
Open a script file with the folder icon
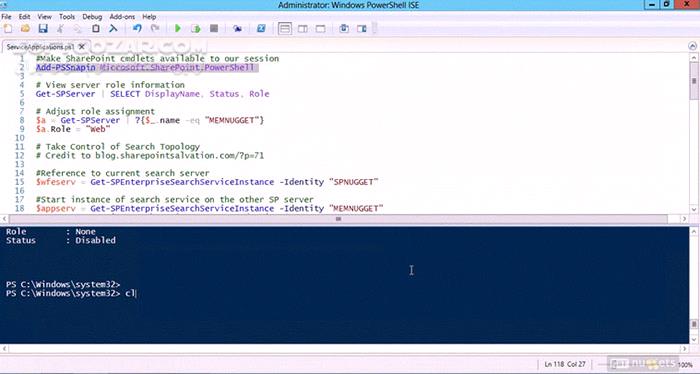pyautogui.click(x=25, y=29)
